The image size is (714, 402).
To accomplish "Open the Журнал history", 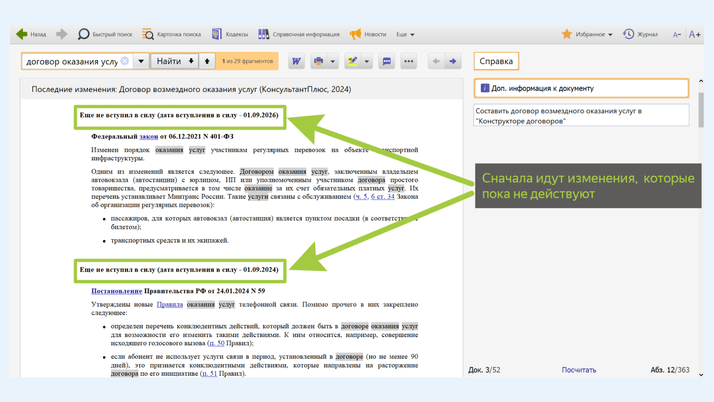I will coord(640,34).
